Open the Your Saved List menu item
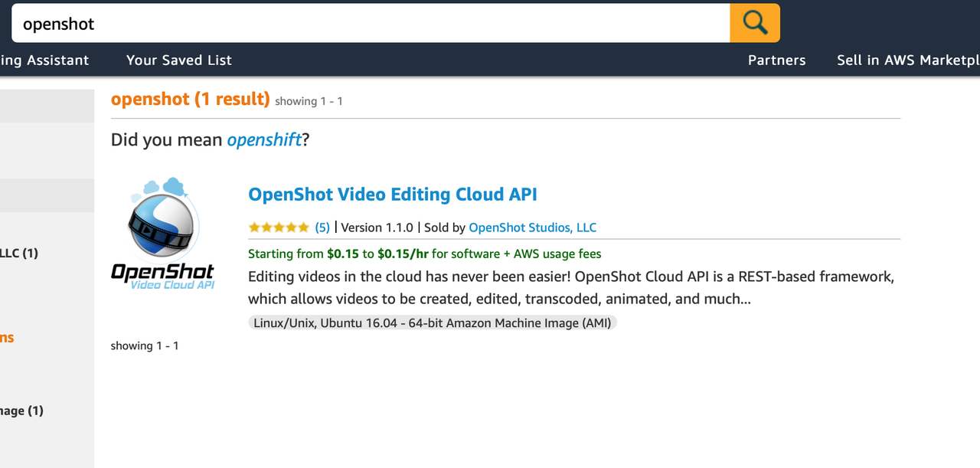The height and width of the screenshot is (468, 980). (179, 60)
